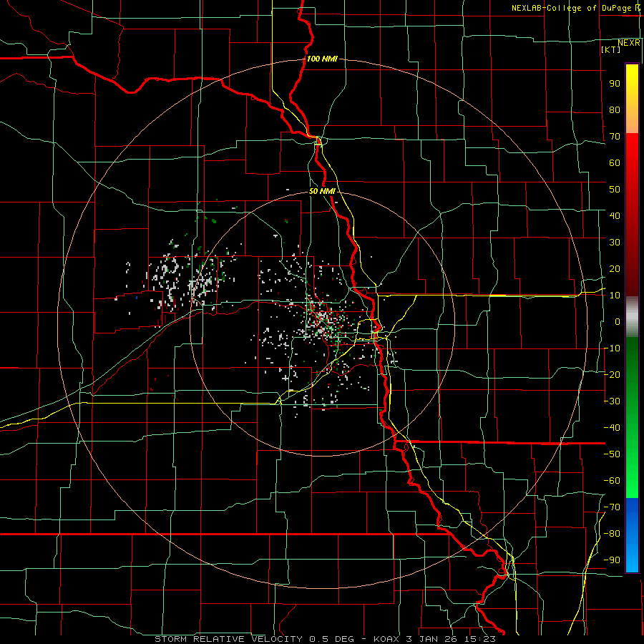Click the [KT] units label
The image size is (644, 644).
point(611,49)
